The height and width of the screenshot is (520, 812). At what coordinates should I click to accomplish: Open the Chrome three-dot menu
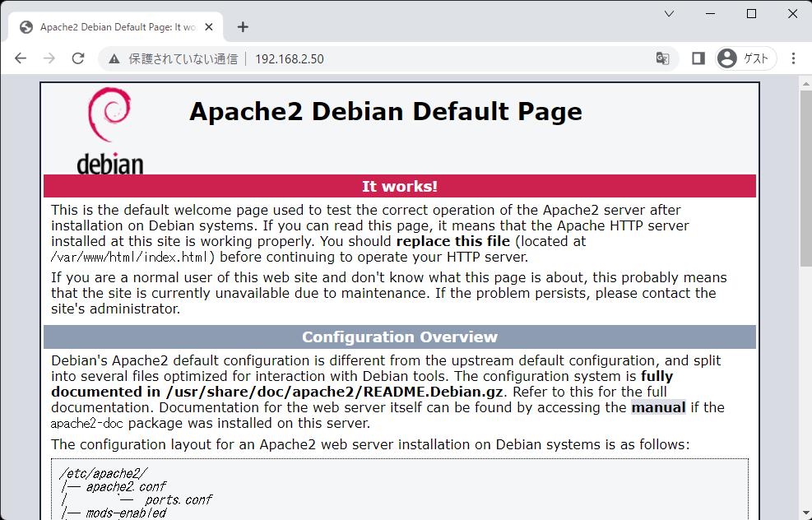coord(793,58)
